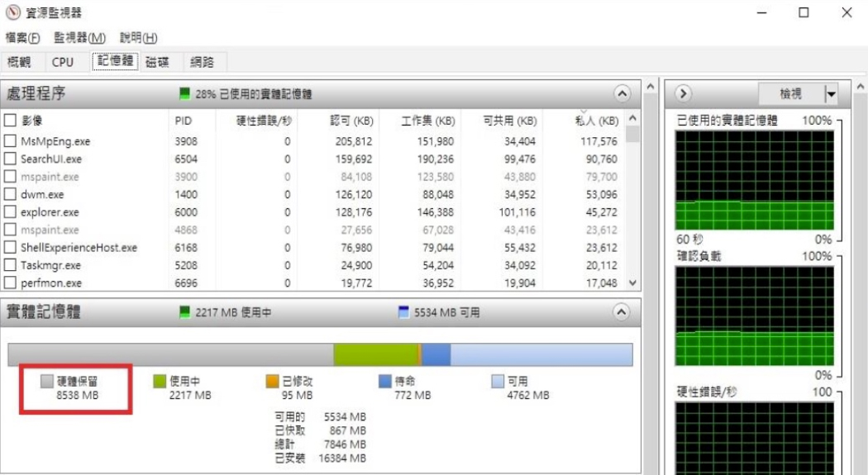Collapse the 實體記憶體 physical memory section

[x=622, y=312]
